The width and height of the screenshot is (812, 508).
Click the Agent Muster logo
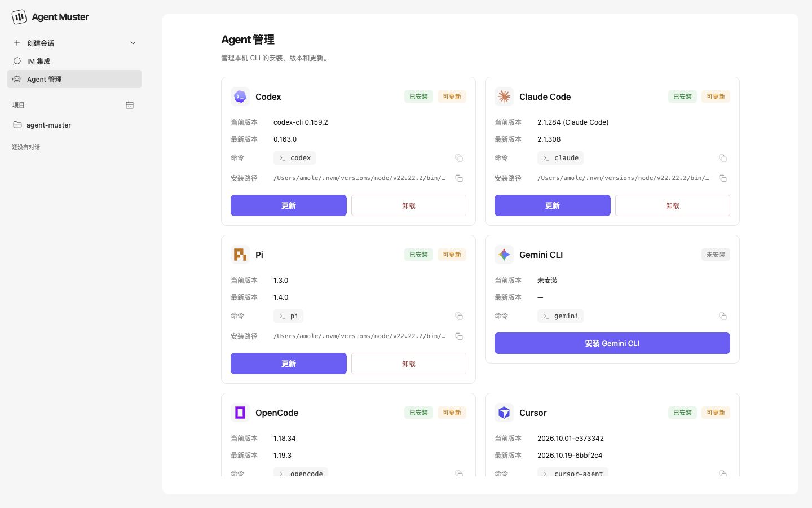click(19, 17)
